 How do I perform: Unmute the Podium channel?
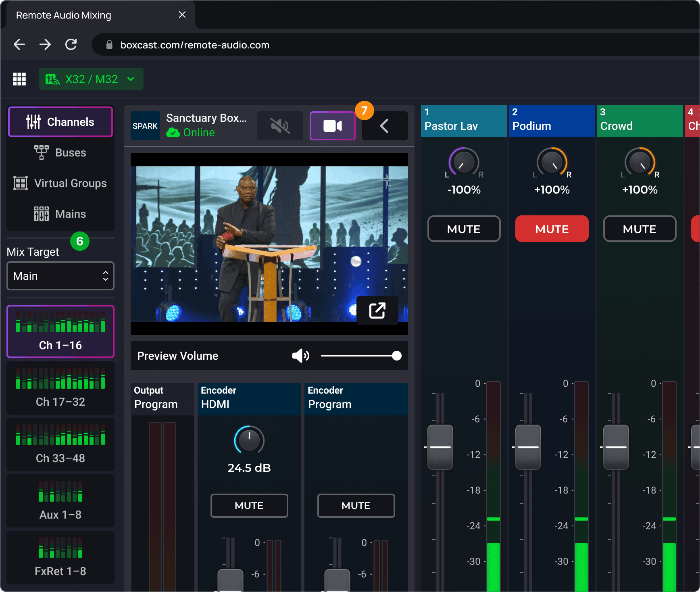[552, 229]
